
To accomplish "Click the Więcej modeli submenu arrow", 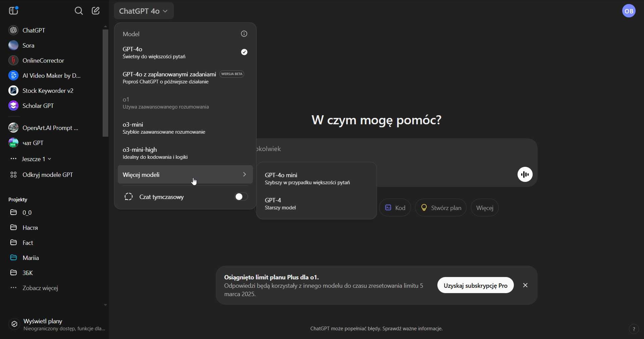I will pos(245,175).
